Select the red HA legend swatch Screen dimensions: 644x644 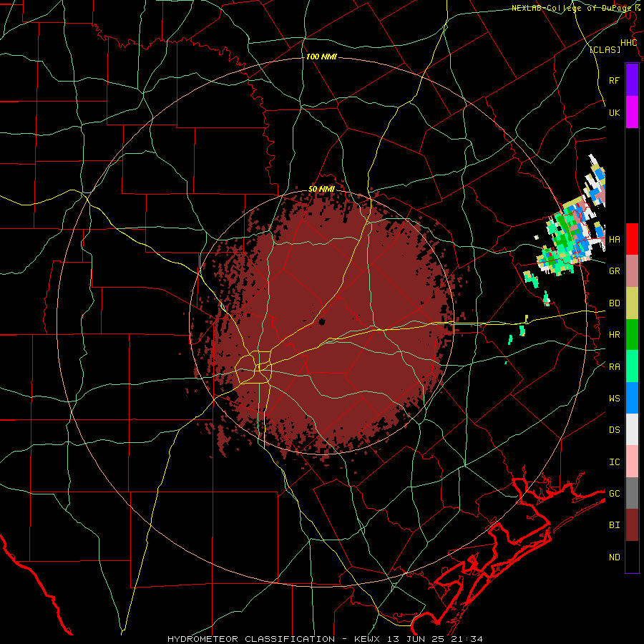pyautogui.click(x=632, y=239)
